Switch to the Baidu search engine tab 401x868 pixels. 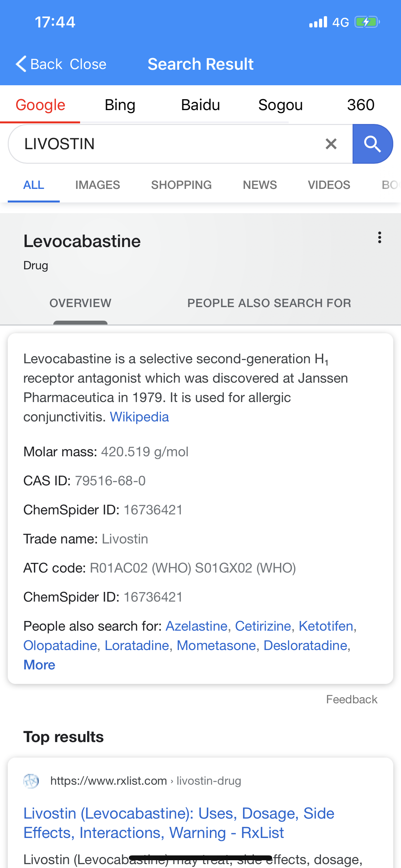[200, 105]
